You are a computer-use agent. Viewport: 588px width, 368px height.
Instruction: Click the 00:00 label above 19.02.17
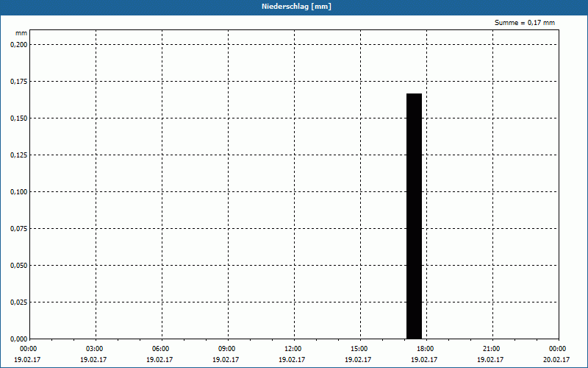click(29, 349)
